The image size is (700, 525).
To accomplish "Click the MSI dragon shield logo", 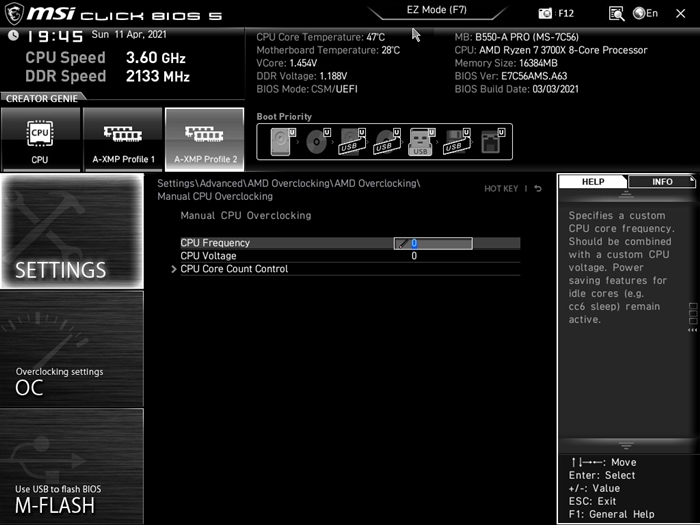I will click(x=13, y=14).
